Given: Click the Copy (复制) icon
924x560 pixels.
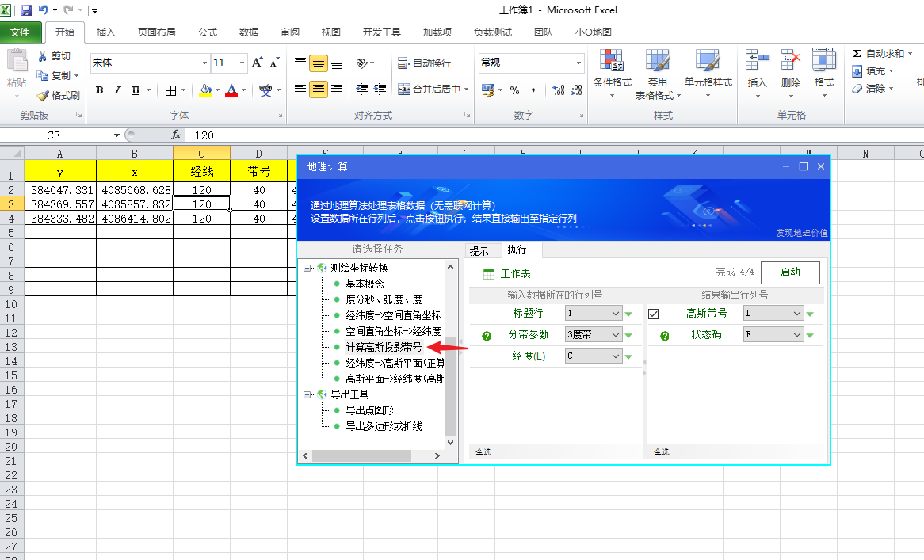Looking at the screenshot, I should (x=43, y=75).
